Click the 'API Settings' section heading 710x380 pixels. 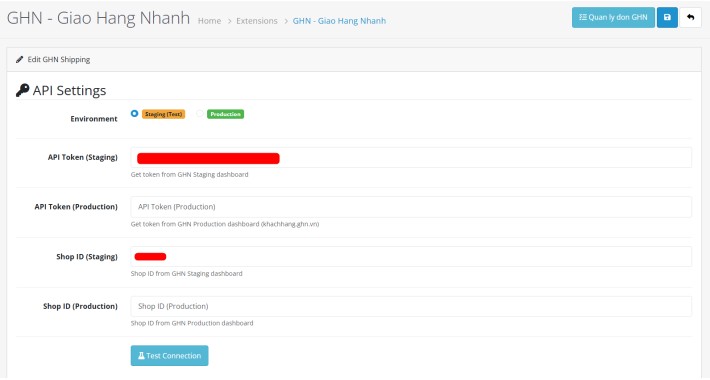coord(69,91)
